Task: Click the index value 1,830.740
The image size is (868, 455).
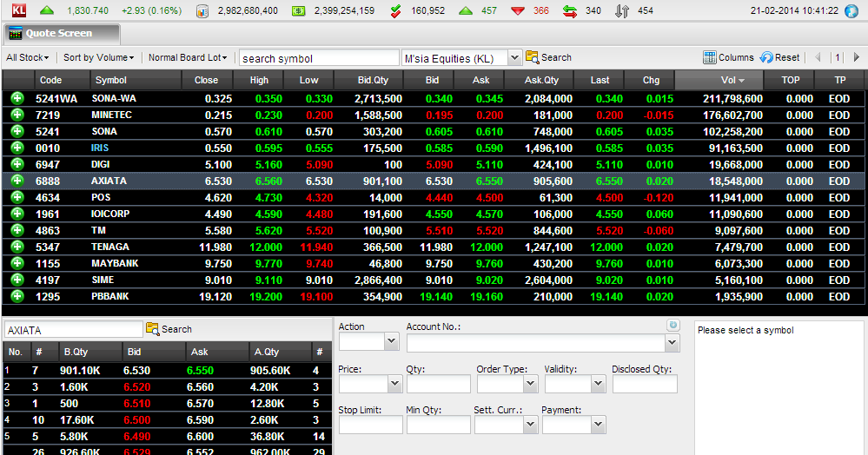Action: (x=88, y=10)
